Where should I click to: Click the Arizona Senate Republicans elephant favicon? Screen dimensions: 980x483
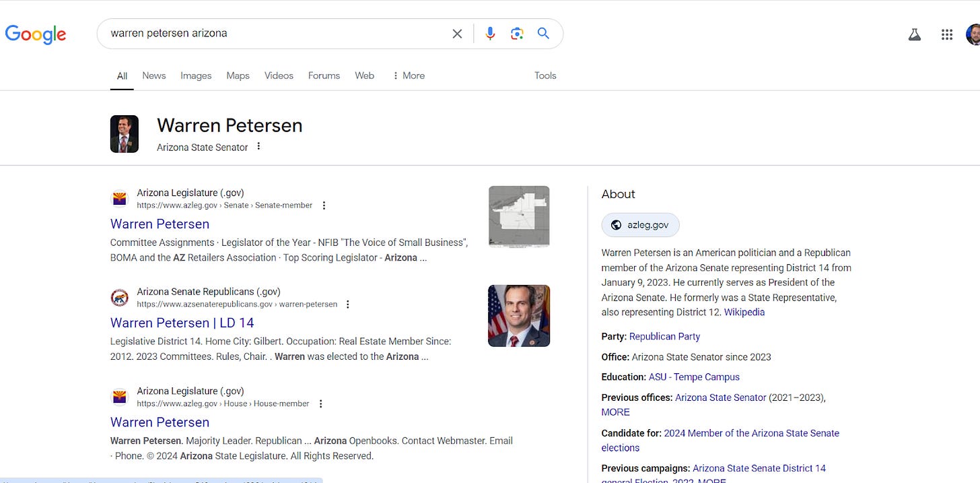tap(119, 298)
